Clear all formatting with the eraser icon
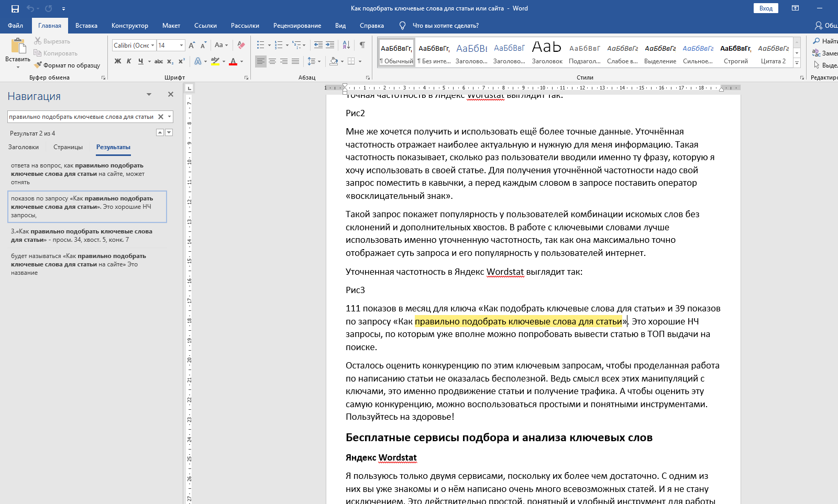The height and width of the screenshot is (504, 838). click(241, 45)
